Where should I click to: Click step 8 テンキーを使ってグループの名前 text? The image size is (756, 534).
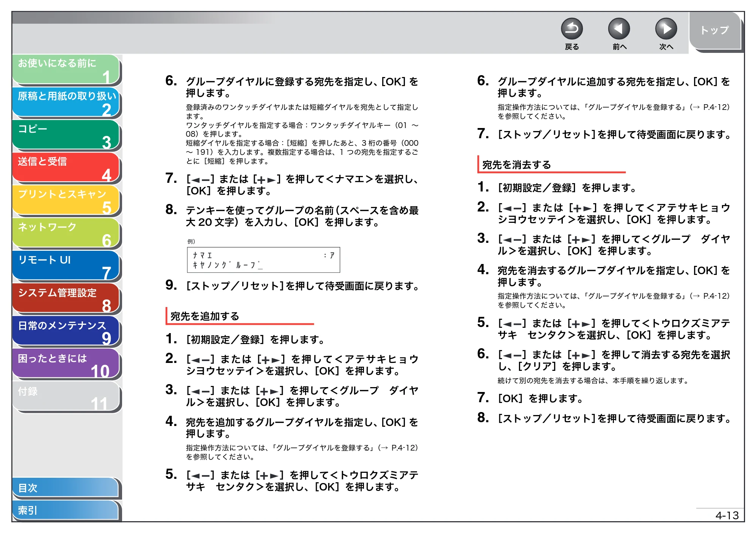point(302,216)
